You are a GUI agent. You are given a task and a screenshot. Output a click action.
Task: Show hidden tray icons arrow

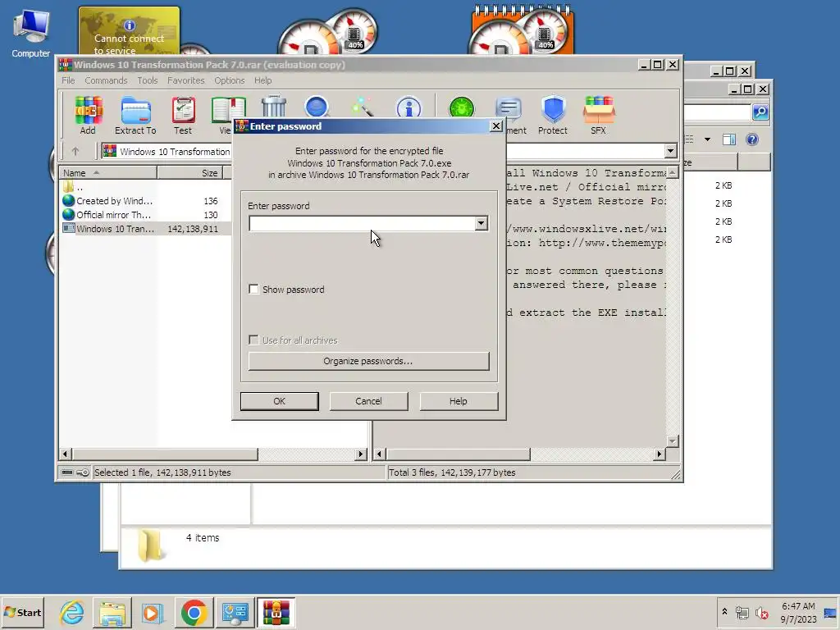point(724,611)
